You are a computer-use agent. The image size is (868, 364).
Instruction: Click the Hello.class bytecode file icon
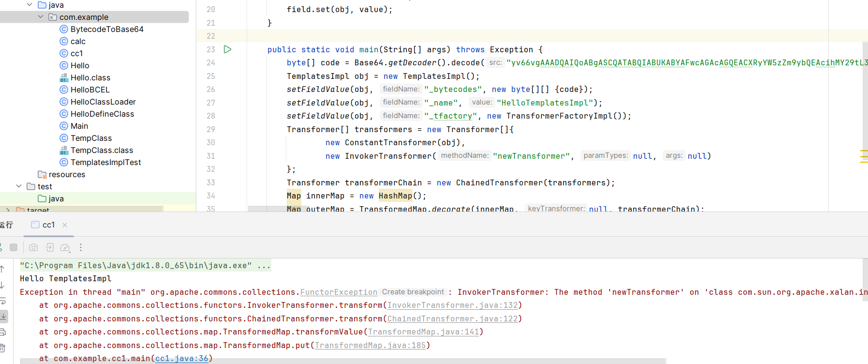click(64, 77)
